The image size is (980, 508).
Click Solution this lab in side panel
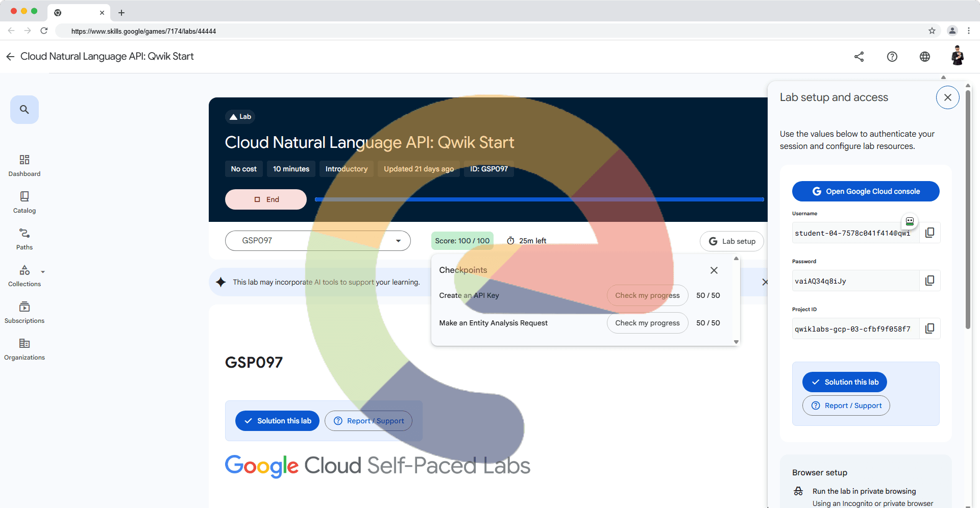[845, 382]
